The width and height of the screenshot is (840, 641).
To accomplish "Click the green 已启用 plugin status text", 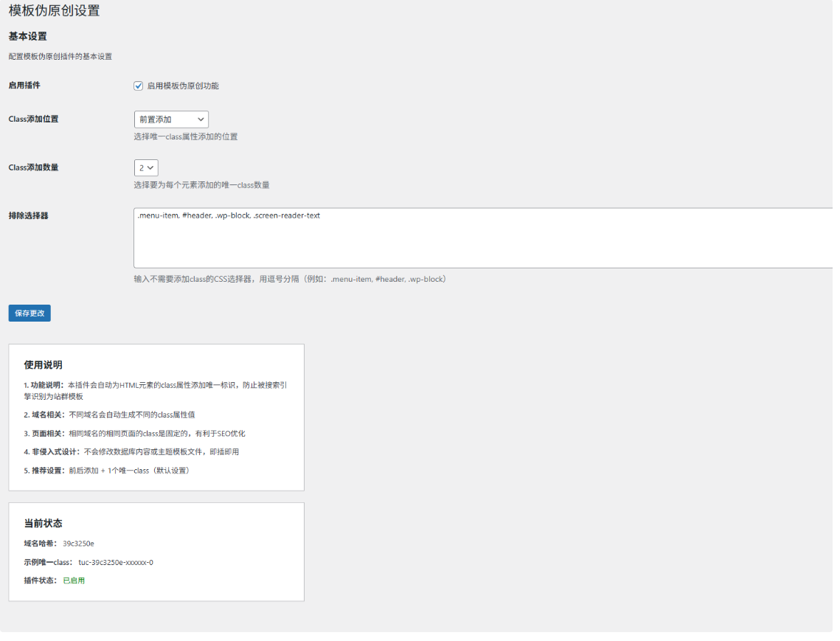I will (x=74, y=581).
